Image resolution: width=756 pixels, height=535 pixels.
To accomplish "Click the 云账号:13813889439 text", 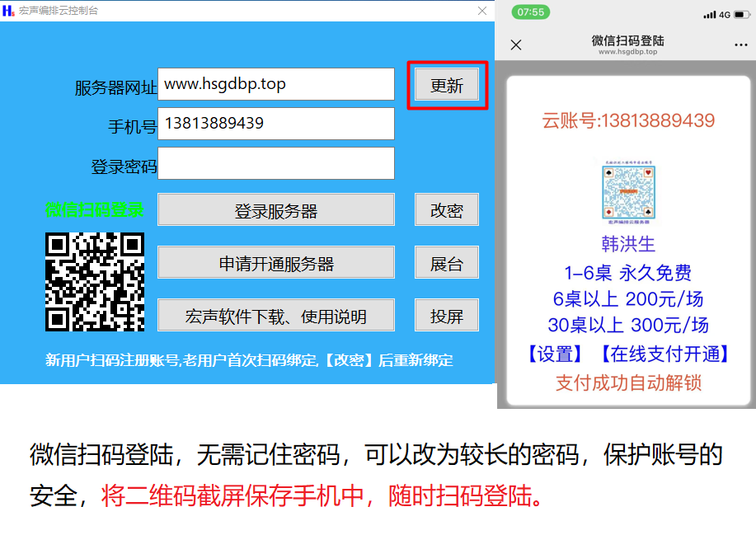I will coord(628,120).
